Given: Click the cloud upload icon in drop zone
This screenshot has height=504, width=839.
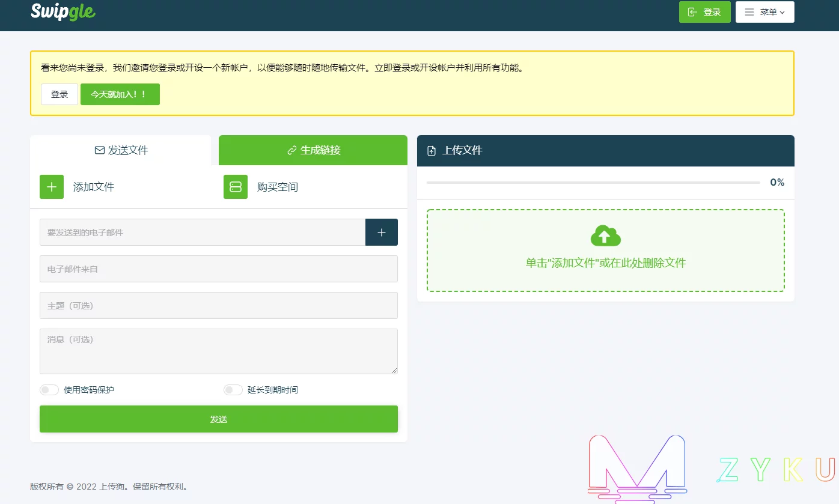Looking at the screenshot, I should pos(605,236).
